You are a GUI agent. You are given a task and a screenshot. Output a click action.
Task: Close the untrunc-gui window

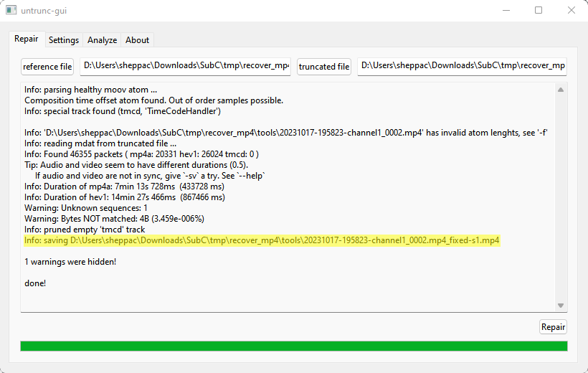[x=571, y=11]
